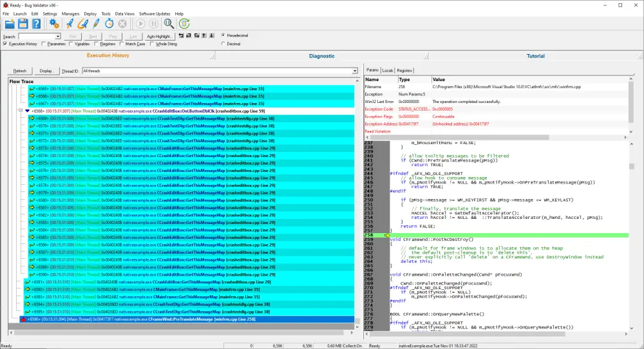Open the Managers menu
This screenshot has height=349, width=644.
[x=70, y=14]
